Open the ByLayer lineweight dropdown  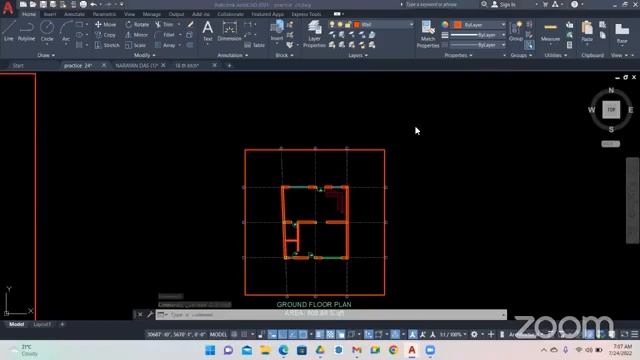pos(478,35)
